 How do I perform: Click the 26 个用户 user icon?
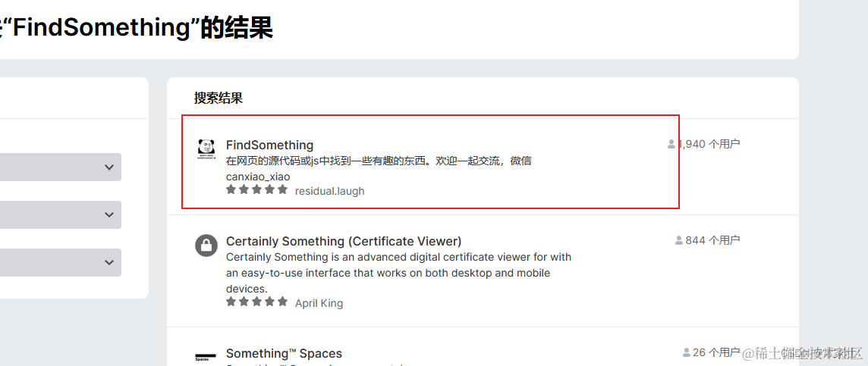(x=687, y=352)
